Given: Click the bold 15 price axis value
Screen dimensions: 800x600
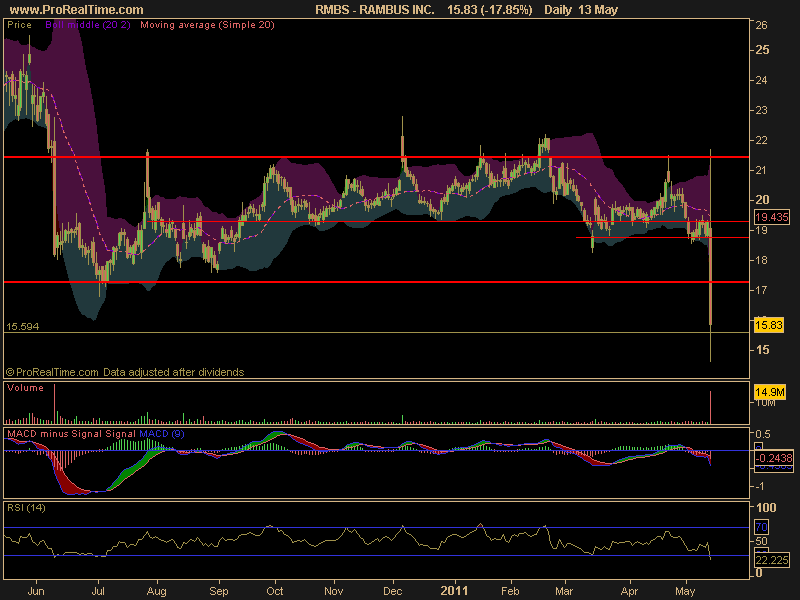Looking at the screenshot, I should click(x=762, y=349).
